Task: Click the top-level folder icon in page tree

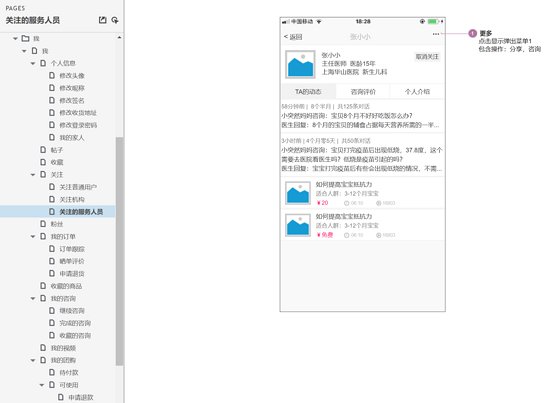Action: (25, 38)
